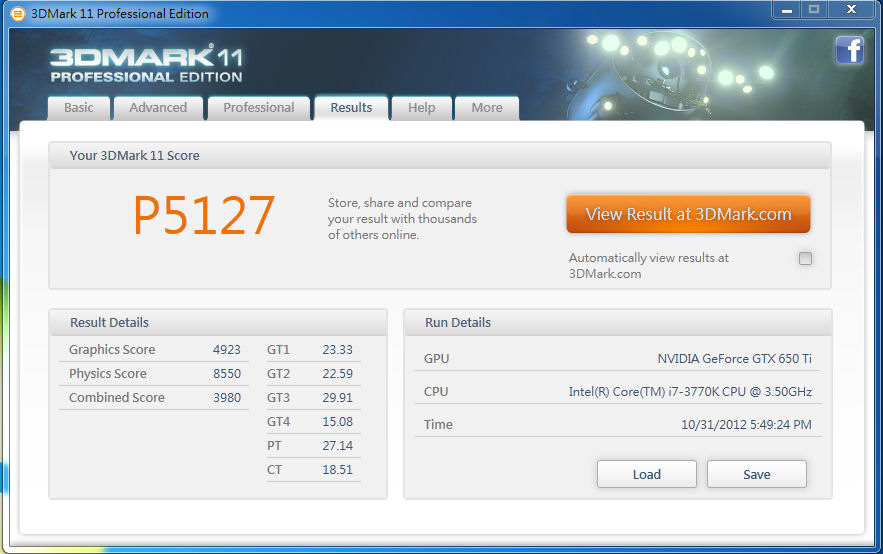Click the Graphics Score label

pyautogui.click(x=112, y=350)
